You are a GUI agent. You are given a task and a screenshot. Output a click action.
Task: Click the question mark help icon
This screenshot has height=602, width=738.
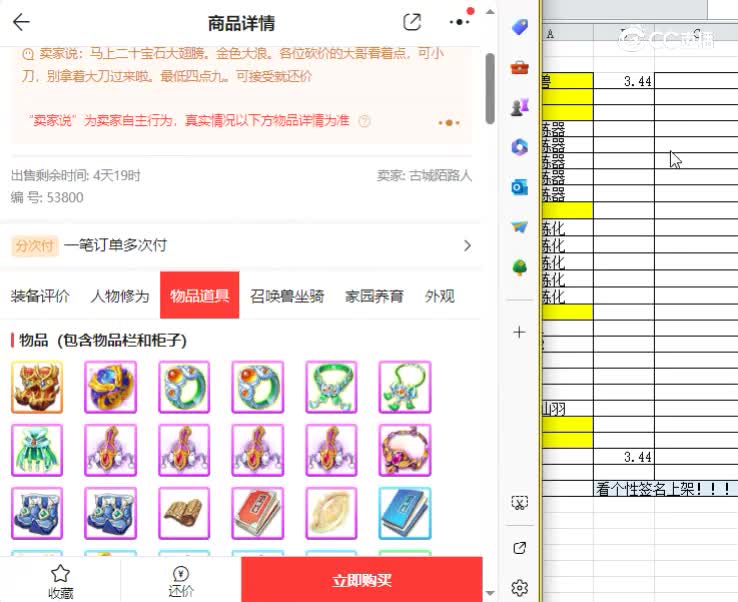364,121
